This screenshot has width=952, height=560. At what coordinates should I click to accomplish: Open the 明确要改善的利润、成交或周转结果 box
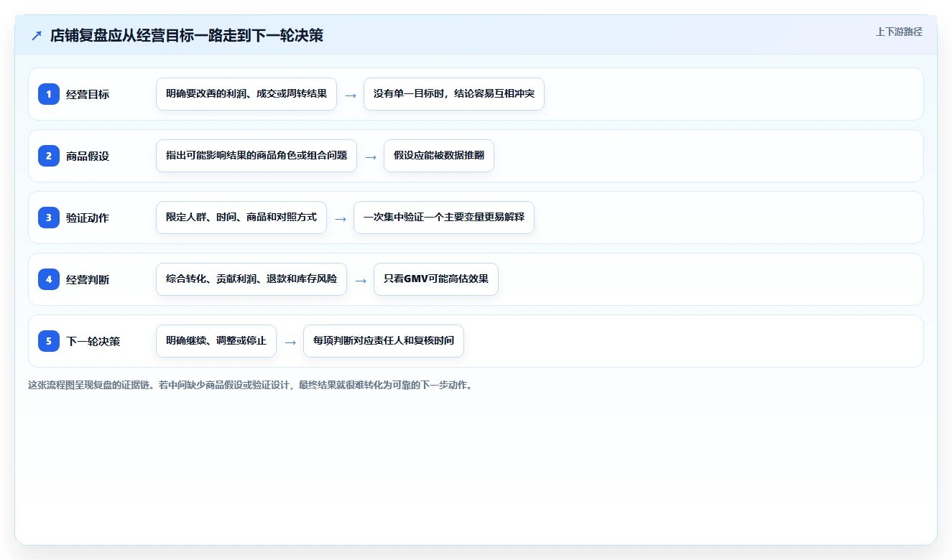tap(246, 94)
